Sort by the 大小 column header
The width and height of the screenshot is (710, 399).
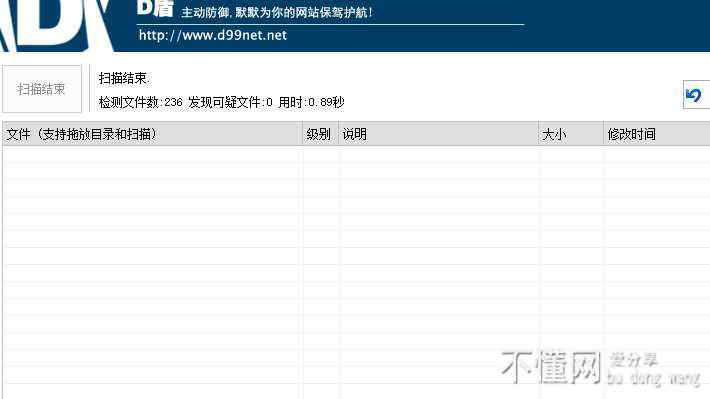(x=571, y=134)
